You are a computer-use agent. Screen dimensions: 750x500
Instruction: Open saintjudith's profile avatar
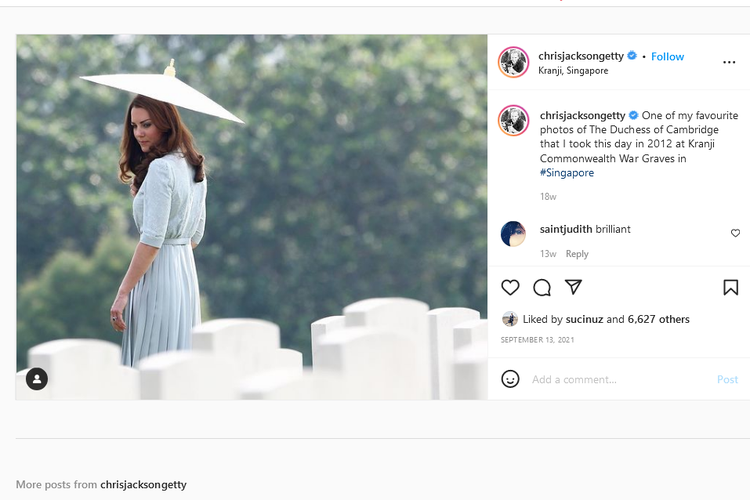[513, 234]
